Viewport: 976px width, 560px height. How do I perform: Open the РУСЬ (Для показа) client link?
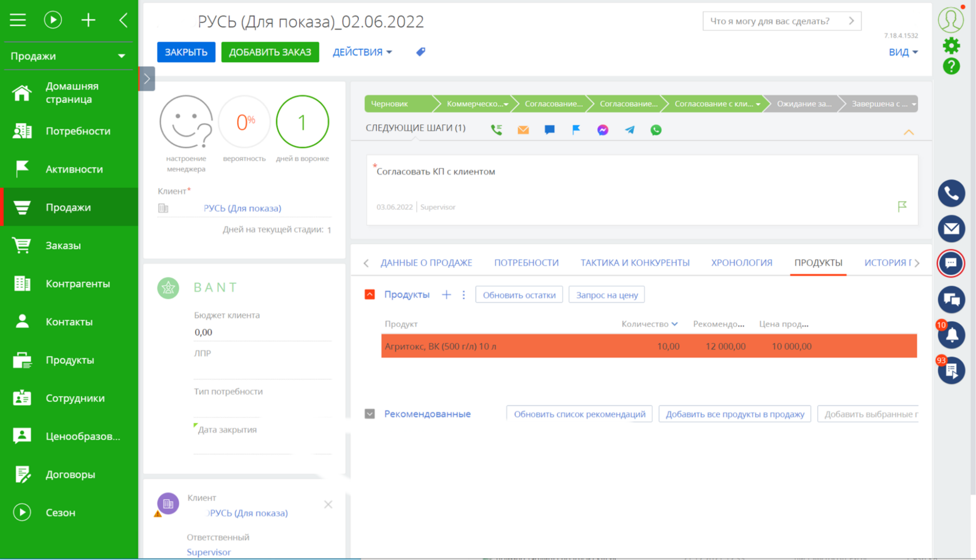pos(242,208)
